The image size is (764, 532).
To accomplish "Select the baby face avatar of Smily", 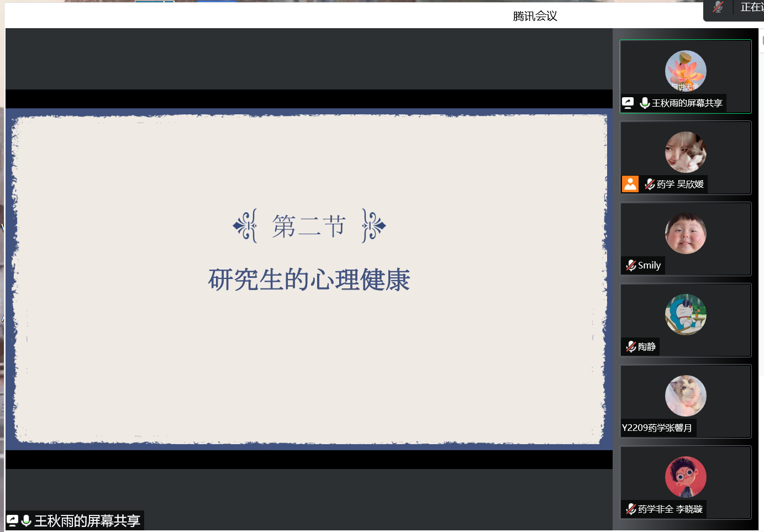I will 686,233.
